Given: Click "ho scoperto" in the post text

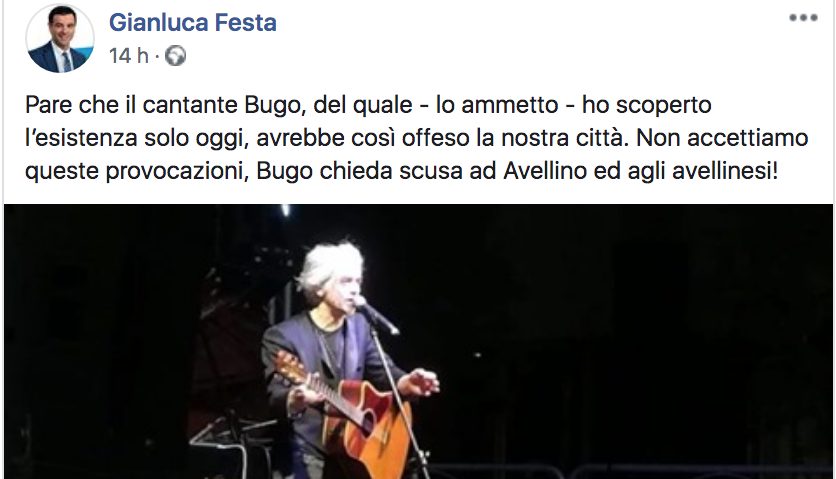Looking at the screenshot, I should click(646, 106).
